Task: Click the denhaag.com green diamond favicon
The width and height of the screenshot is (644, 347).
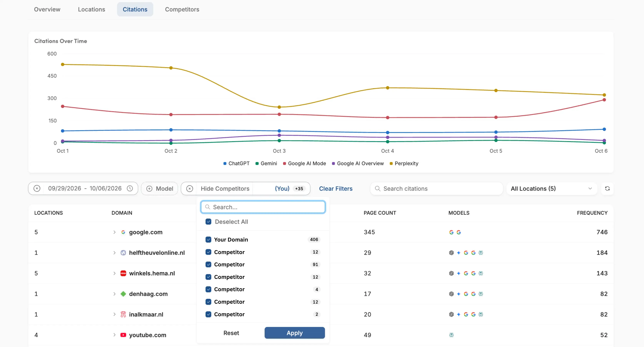Action: tap(123, 294)
